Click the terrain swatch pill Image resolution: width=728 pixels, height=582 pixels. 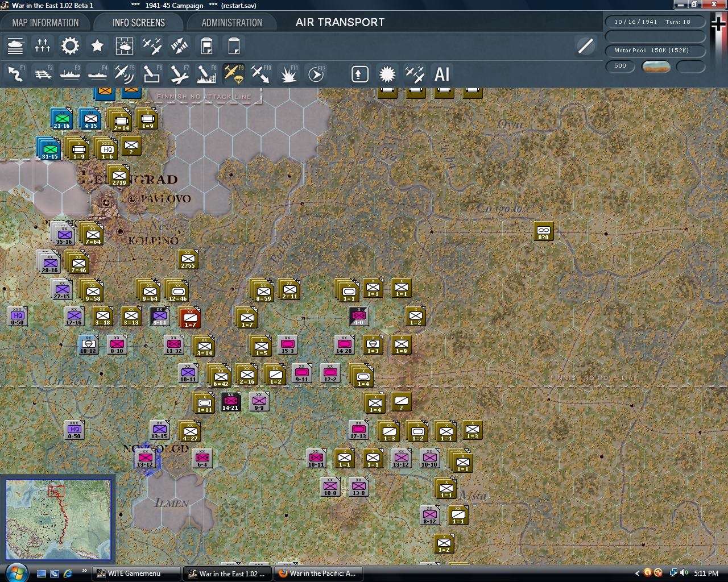click(x=656, y=66)
